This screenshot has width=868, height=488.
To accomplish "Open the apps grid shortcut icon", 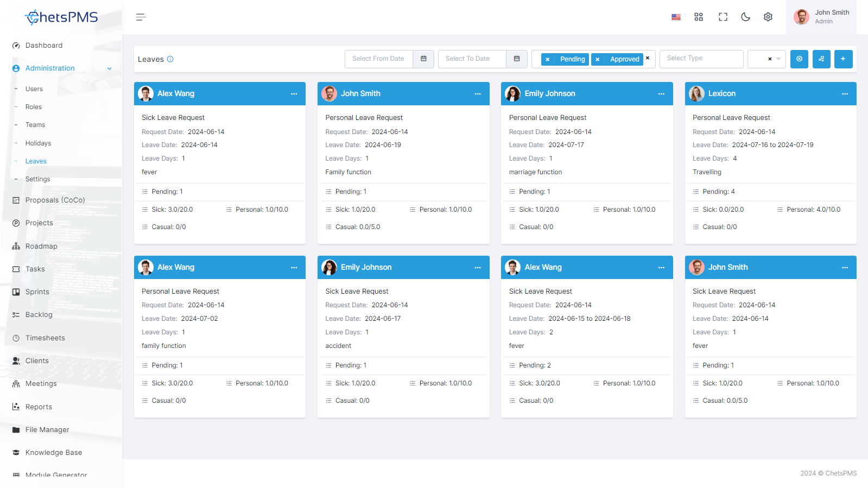I will tap(699, 17).
